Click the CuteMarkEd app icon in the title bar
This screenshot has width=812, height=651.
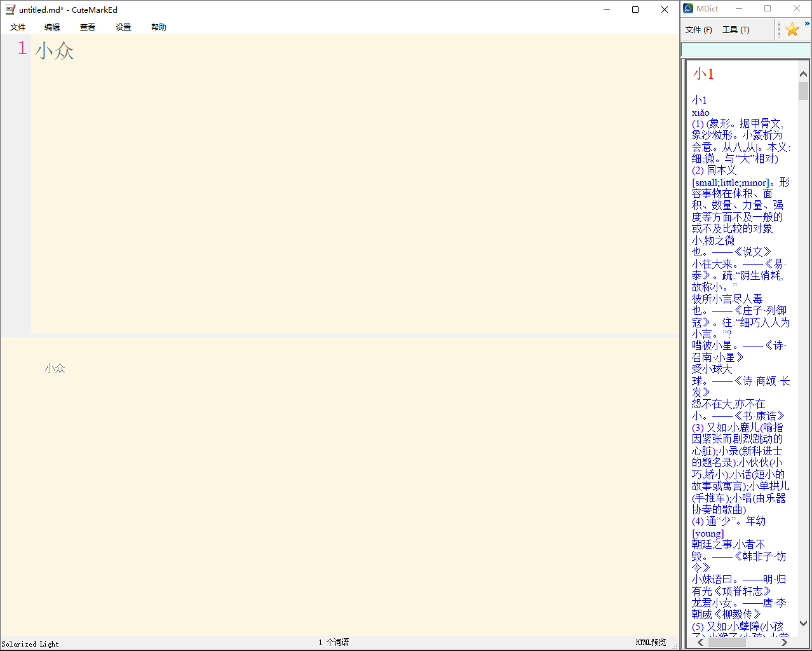click(10, 10)
